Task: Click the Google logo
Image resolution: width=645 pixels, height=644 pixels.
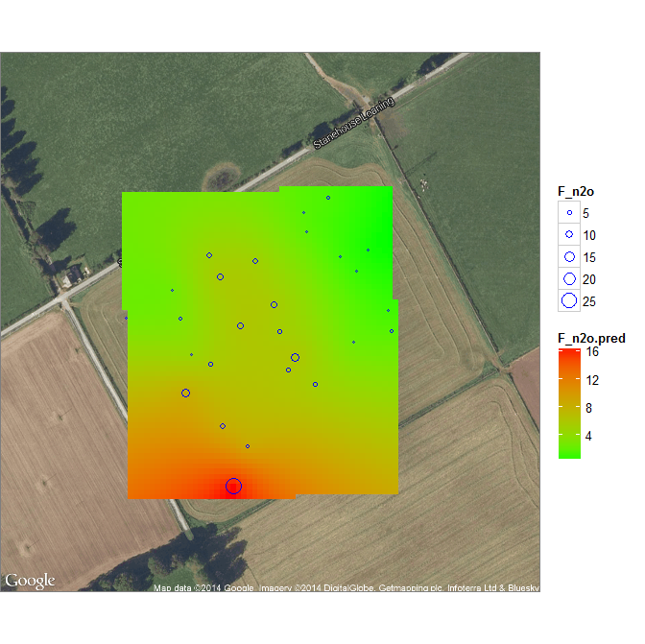Action: click(30, 581)
